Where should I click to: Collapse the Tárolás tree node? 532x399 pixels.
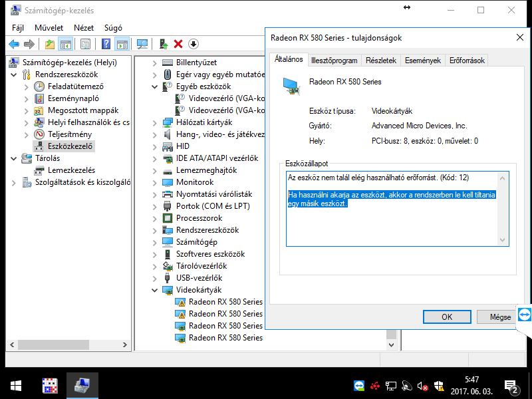pyautogui.click(x=14, y=158)
